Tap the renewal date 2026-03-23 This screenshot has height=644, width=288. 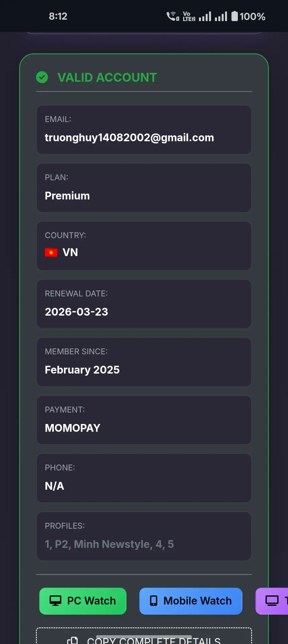click(76, 312)
